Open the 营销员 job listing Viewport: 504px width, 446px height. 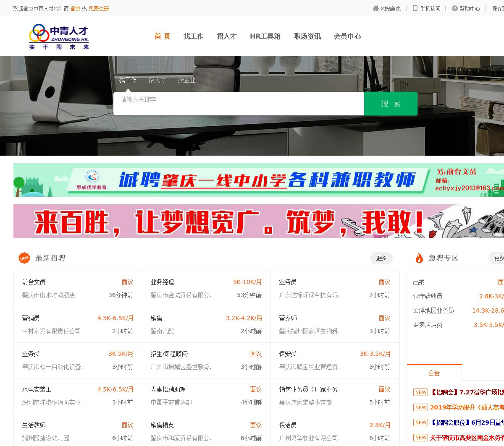[31, 318]
